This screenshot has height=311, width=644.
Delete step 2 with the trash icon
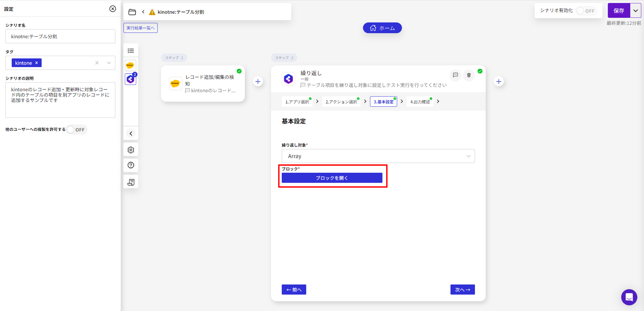click(x=469, y=75)
